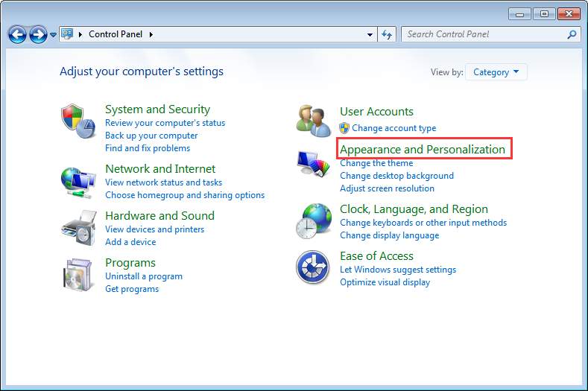The width and height of the screenshot is (588, 391).
Task: Open recent pages dropdown next to Forward button
Action: click(53, 35)
